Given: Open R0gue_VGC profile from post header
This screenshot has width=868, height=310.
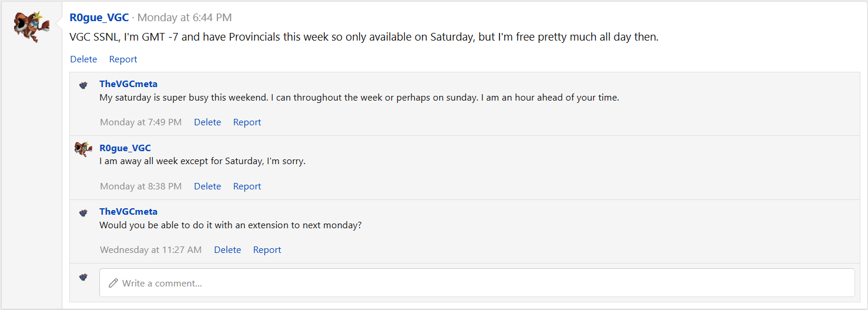Looking at the screenshot, I should point(99,18).
